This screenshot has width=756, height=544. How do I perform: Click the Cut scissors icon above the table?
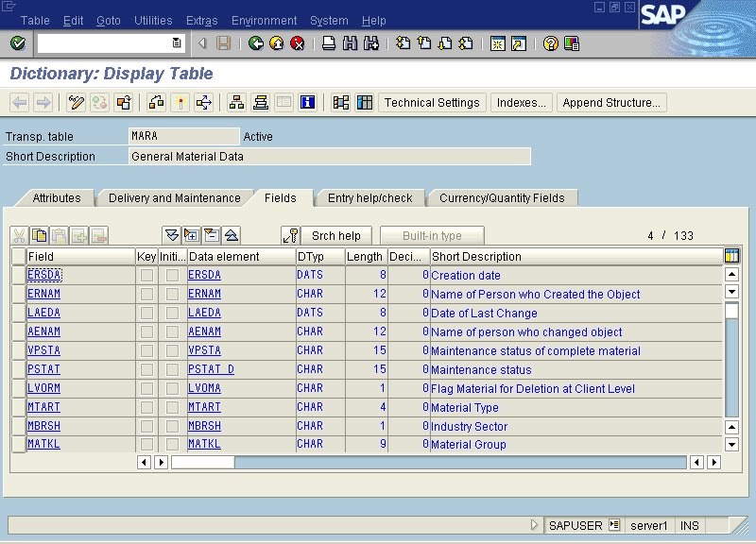19,235
